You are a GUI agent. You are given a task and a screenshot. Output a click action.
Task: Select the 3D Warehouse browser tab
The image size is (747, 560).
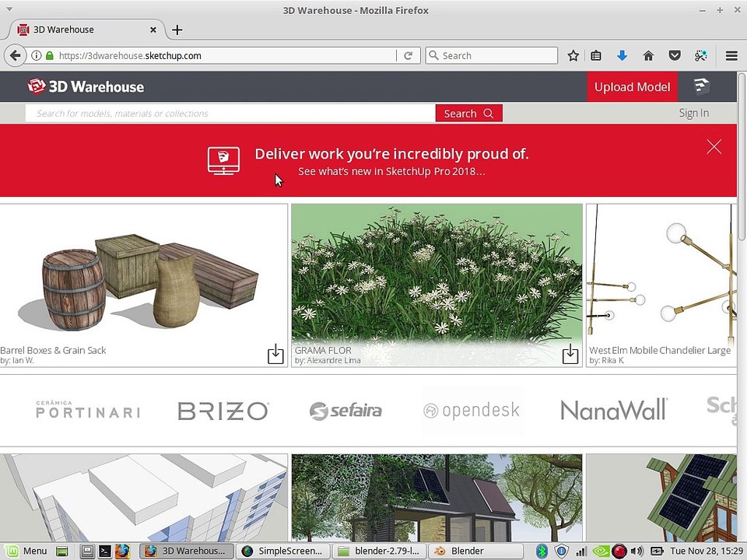(86, 30)
